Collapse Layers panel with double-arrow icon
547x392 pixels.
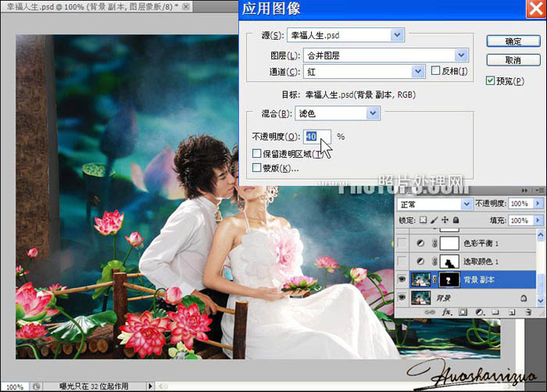tap(524, 191)
